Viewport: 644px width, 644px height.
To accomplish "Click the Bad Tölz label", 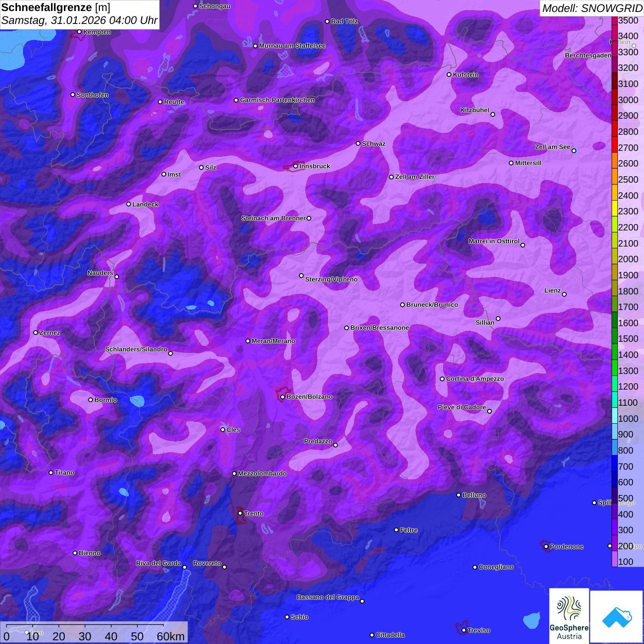I will click(345, 21).
